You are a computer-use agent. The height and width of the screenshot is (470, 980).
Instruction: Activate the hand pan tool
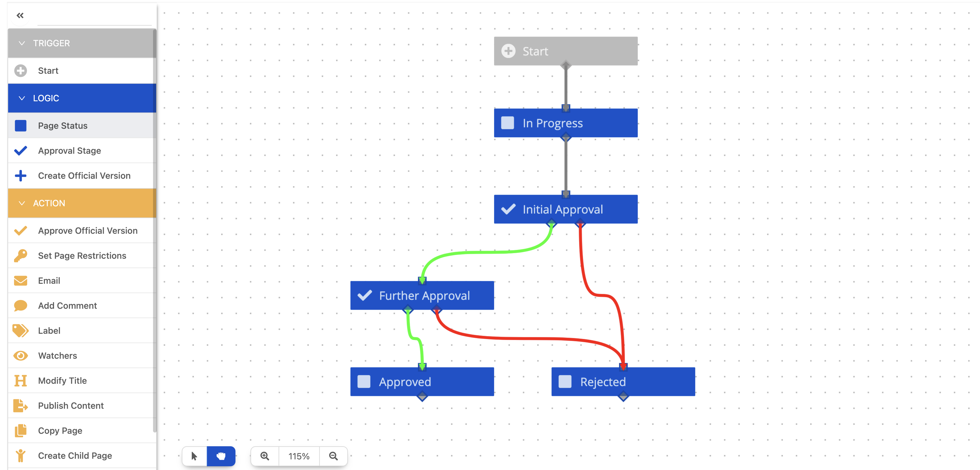click(x=221, y=456)
